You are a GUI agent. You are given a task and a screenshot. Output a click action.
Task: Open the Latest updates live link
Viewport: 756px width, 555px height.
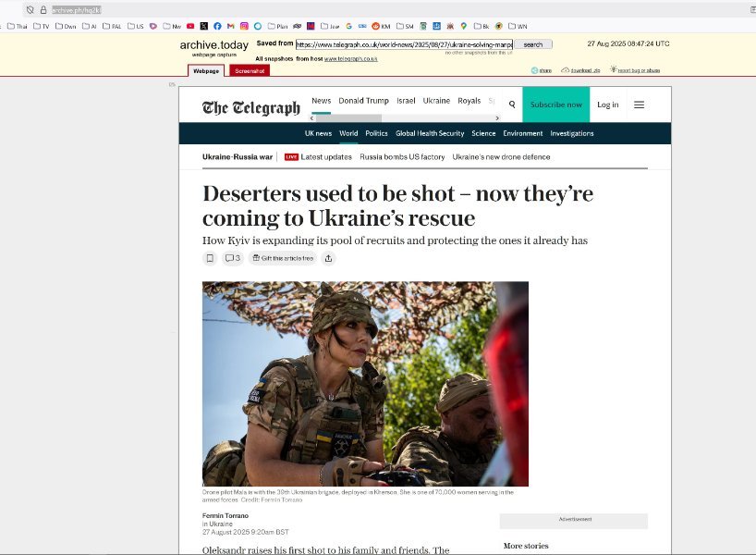[x=319, y=157]
